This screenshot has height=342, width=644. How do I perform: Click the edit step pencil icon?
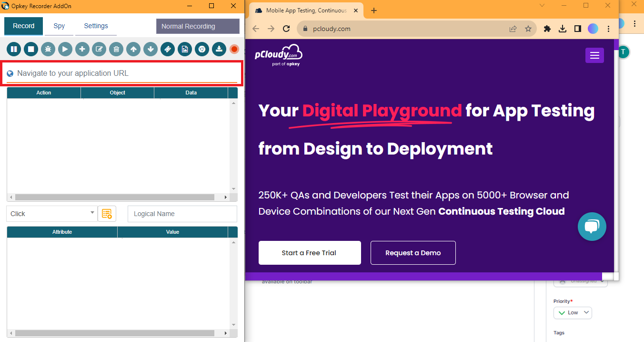pos(99,49)
